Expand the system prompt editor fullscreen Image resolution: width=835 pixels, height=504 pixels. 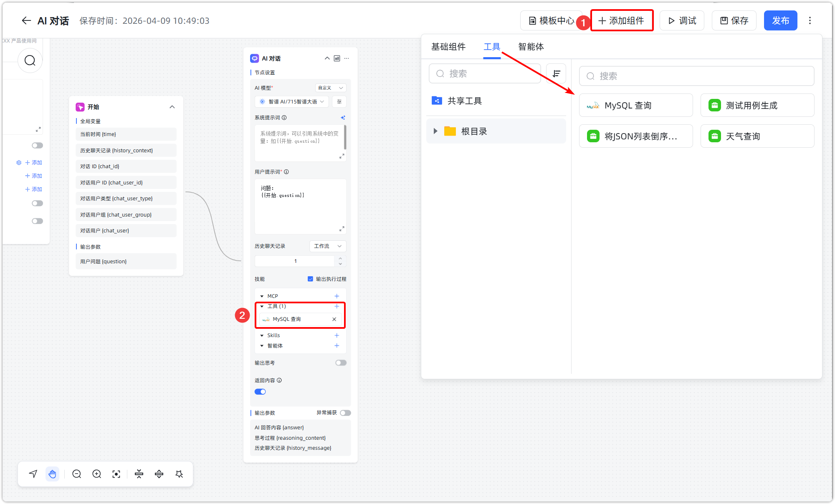click(x=342, y=156)
